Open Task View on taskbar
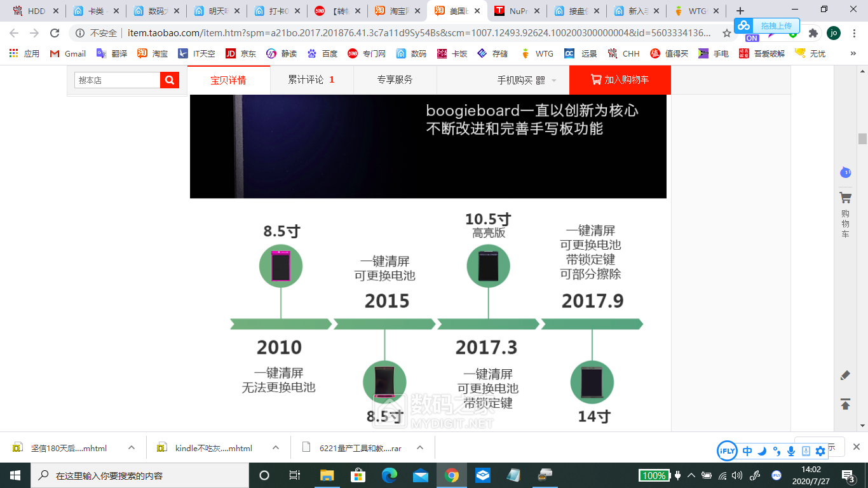Image resolution: width=868 pixels, height=488 pixels. point(295,475)
